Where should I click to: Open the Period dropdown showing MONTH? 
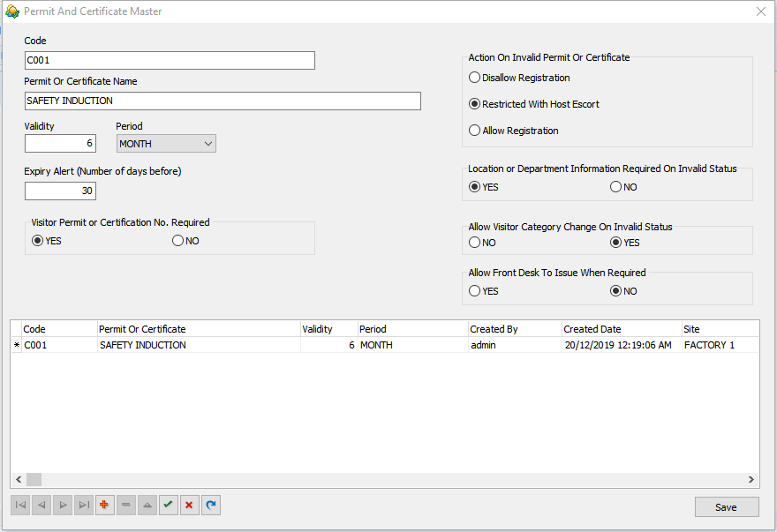click(166, 144)
